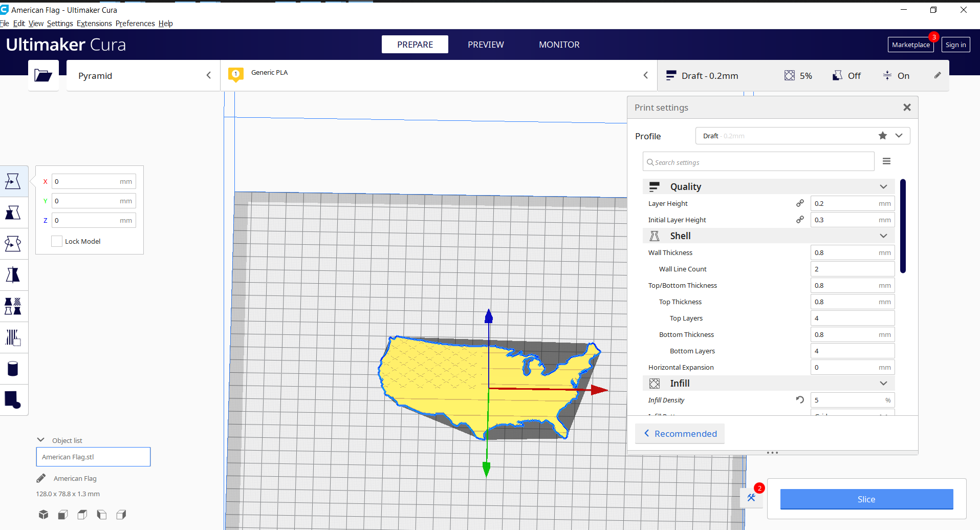Select the Rotate tool in the left toolbar
The height and width of the screenshot is (530, 980).
pyautogui.click(x=13, y=244)
